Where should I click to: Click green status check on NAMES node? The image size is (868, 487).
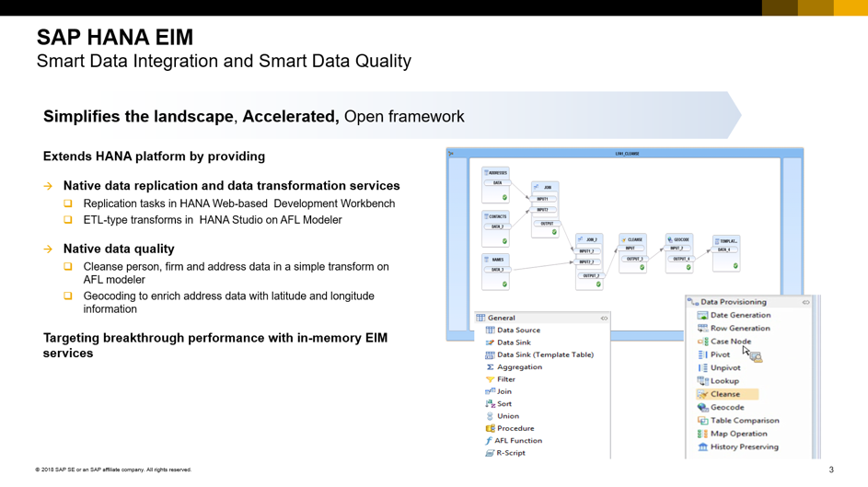pyautogui.click(x=504, y=284)
